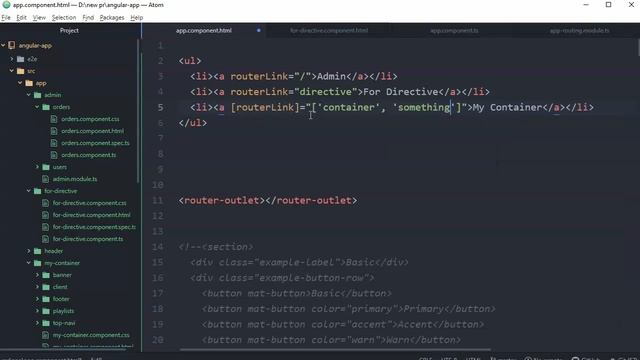Click the Atom logo in the title bar
This screenshot has height=360, width=640.
(6, 5)
